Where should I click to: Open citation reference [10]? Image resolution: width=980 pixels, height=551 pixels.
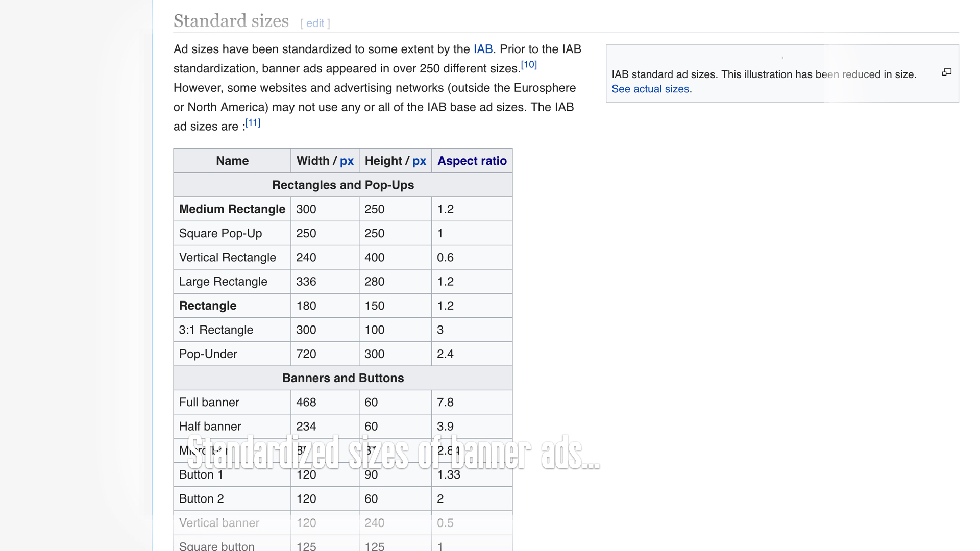tap(529, 65)
